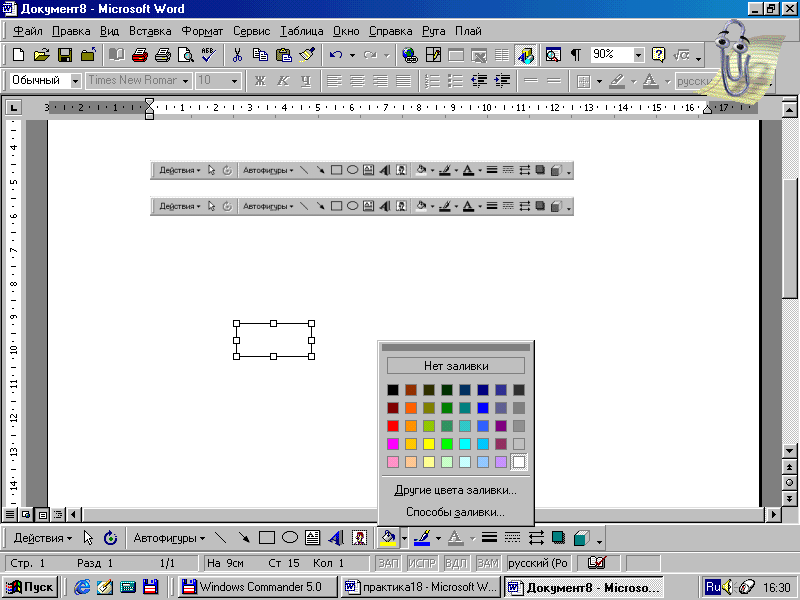This screenshot has width=800, height=600.
Task: Switch to практика18 Word window
Action: click(x=421, y=587)
